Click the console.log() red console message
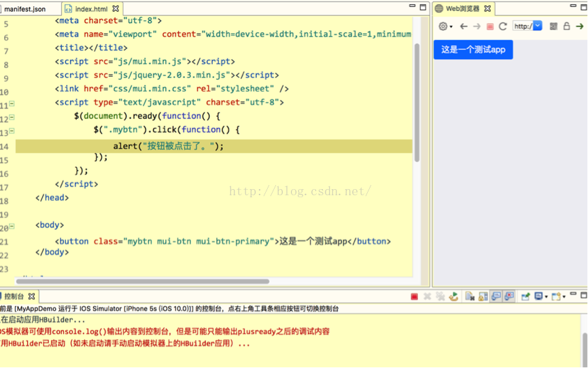This screenshot has width=588, height=368. 165,332
